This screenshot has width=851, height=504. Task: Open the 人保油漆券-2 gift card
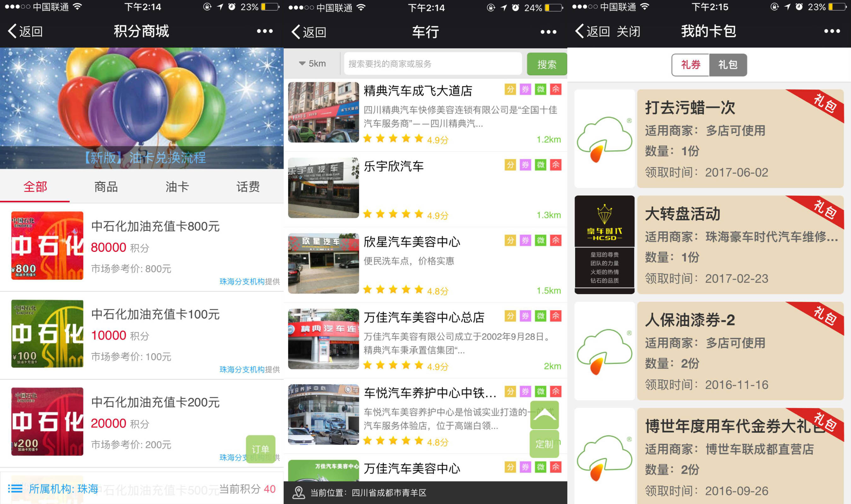click(740, 351)
